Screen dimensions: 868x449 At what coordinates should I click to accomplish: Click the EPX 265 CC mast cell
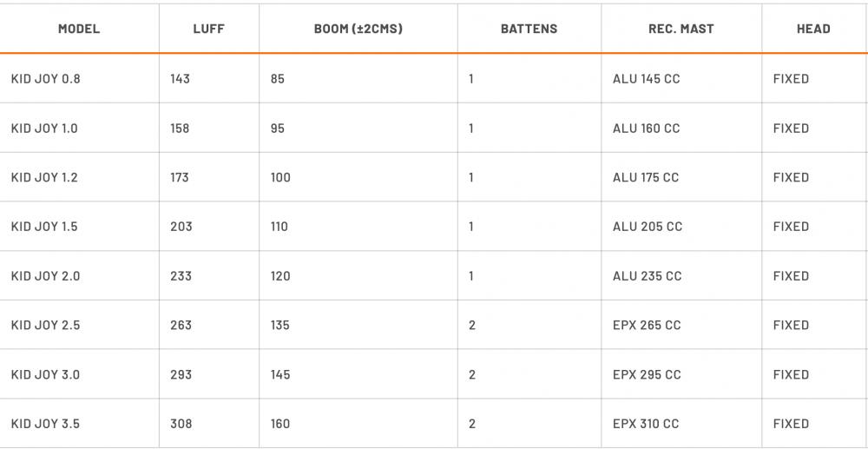click(647, 326)
